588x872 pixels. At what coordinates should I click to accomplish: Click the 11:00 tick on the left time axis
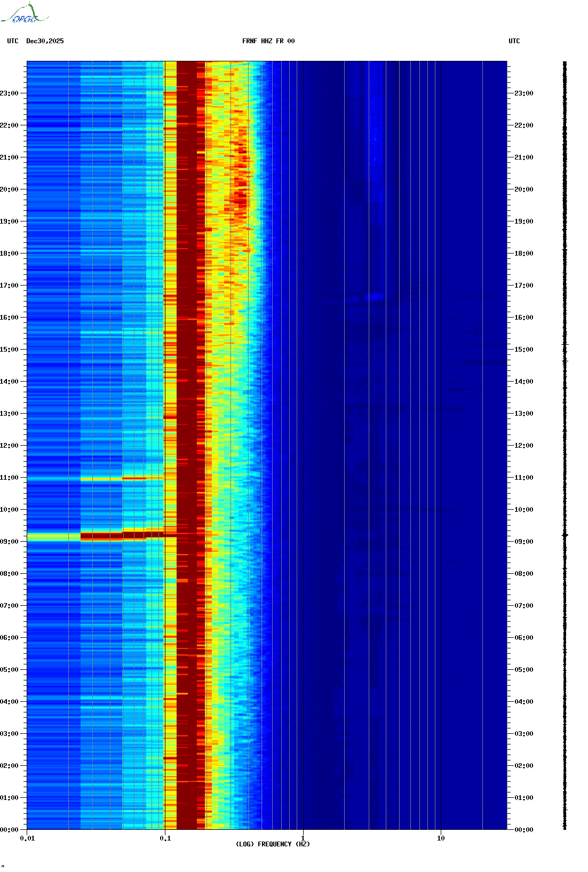click(9, 478)
